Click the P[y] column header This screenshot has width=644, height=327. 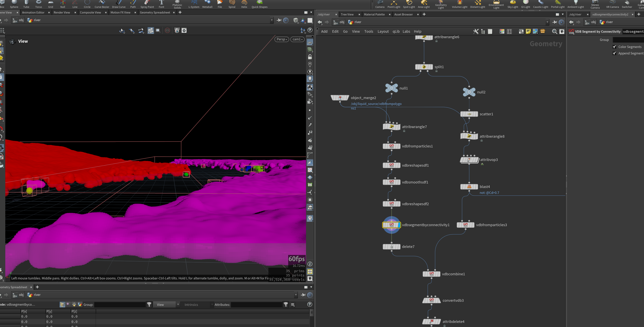pyautogui.click(x=58, y=312)
